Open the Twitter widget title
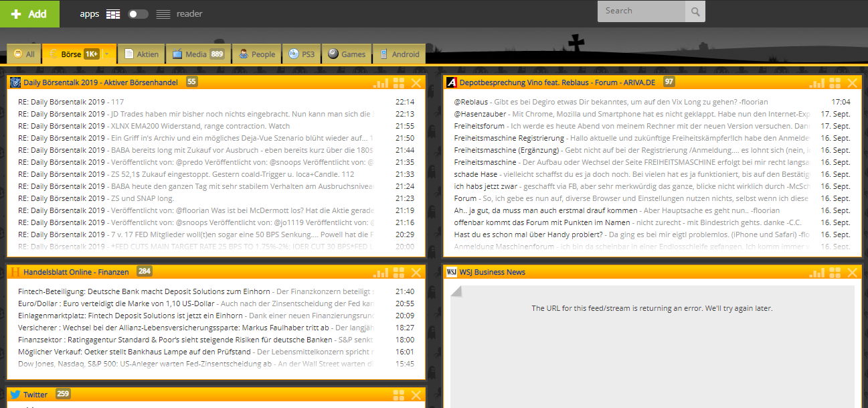The width and height of the screenshot is (868, 408). (x=36, y=395)
